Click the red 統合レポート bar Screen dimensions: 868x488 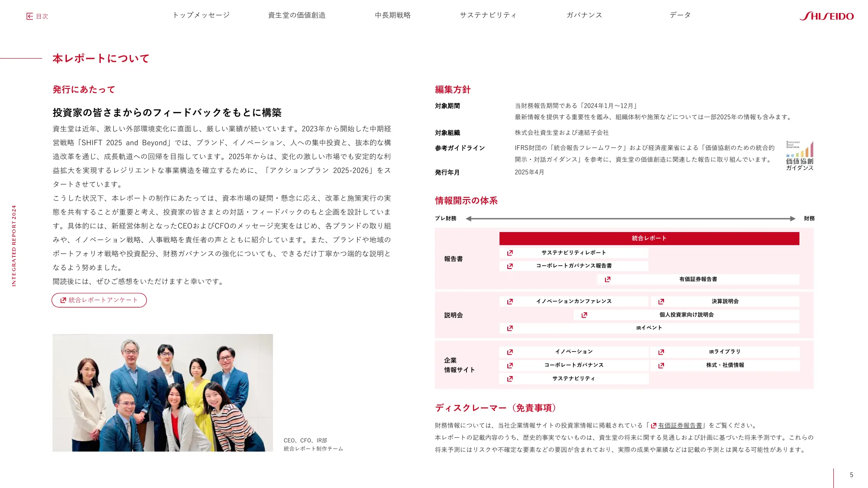click(x=649, y=239)
